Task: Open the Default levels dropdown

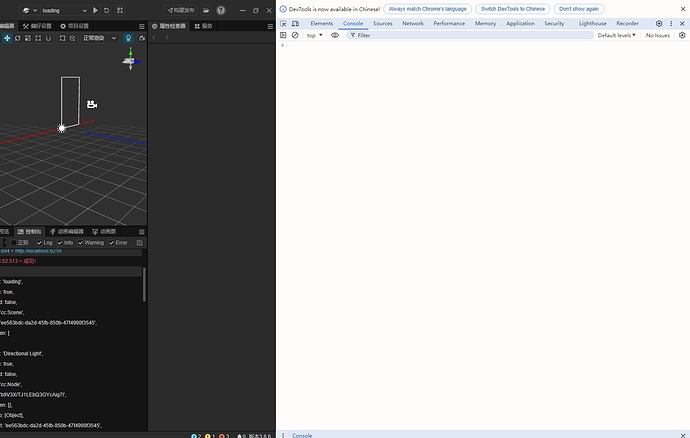Action: [616, 35]
